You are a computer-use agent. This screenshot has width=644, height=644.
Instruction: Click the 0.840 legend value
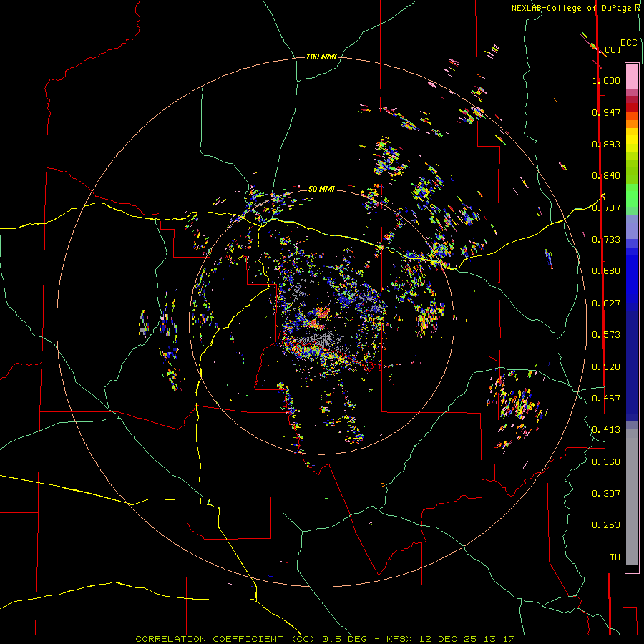tap(606, 176)
